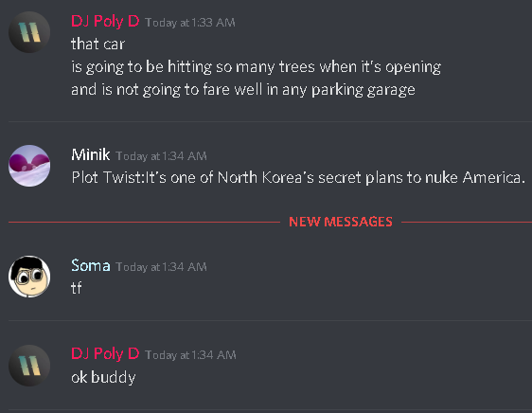Click the message mentioning the parking garage

pos(243,90)
